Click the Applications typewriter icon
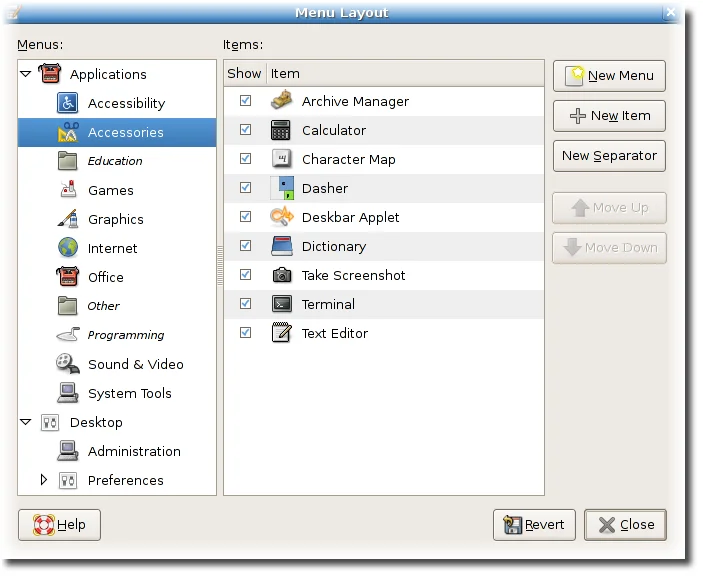Viewport: 703px width, 577px height. pyautogui.click(x=50, y=74)
